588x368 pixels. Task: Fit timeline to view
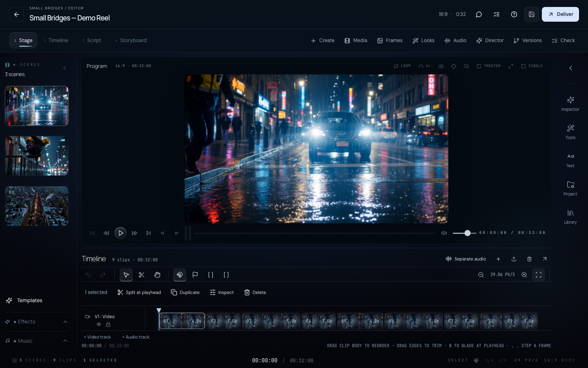tap(539, 275)
